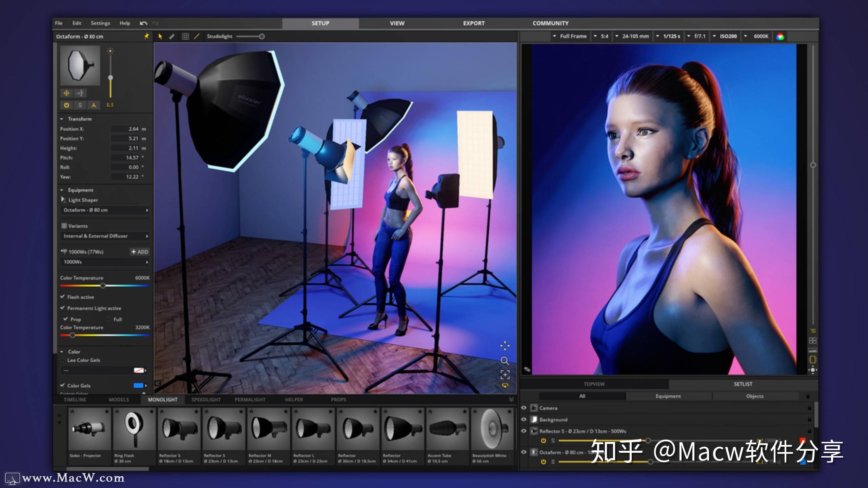Switch to the SPEEDLIGHT library tab

206,400
